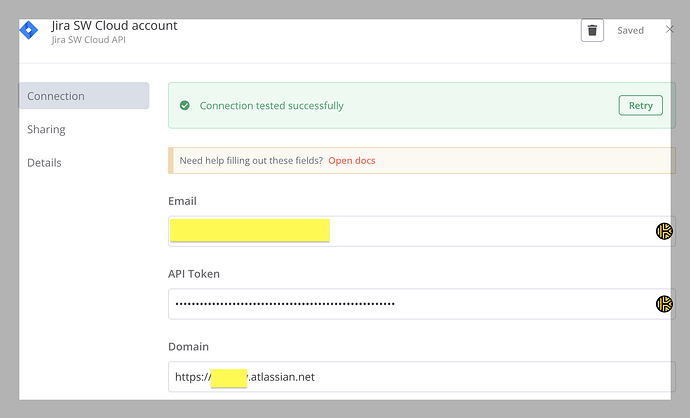The width and height of the screenshot is (690, 418).
Task: Open the Details tab
Action: click(x=45, y=162)
